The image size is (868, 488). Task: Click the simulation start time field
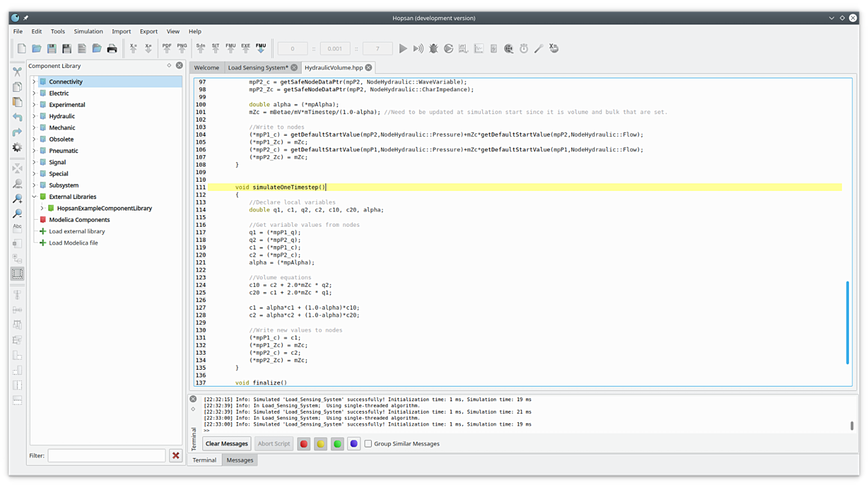(293, 48)
